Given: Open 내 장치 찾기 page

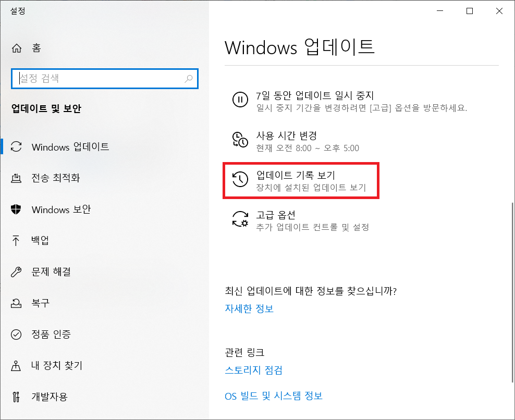Looking at the screenshot, I should coord(104,365).
